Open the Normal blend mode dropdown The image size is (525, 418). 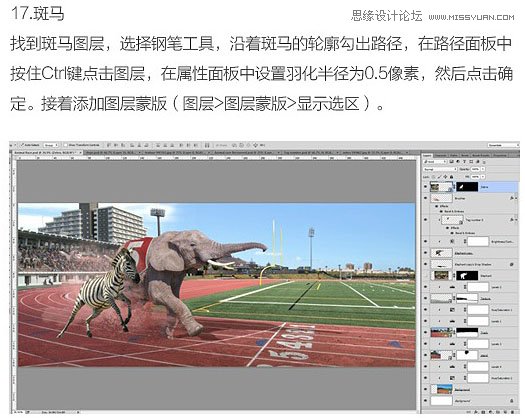(x=440, y=169)
